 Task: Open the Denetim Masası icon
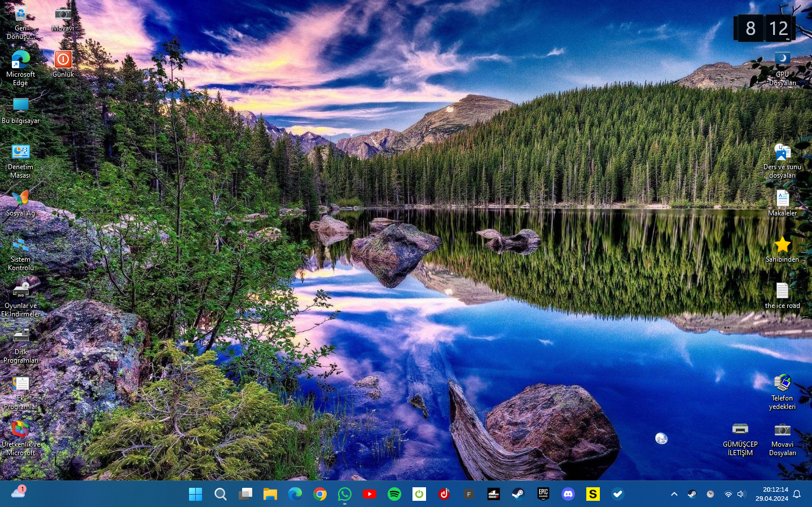(20, 161)
